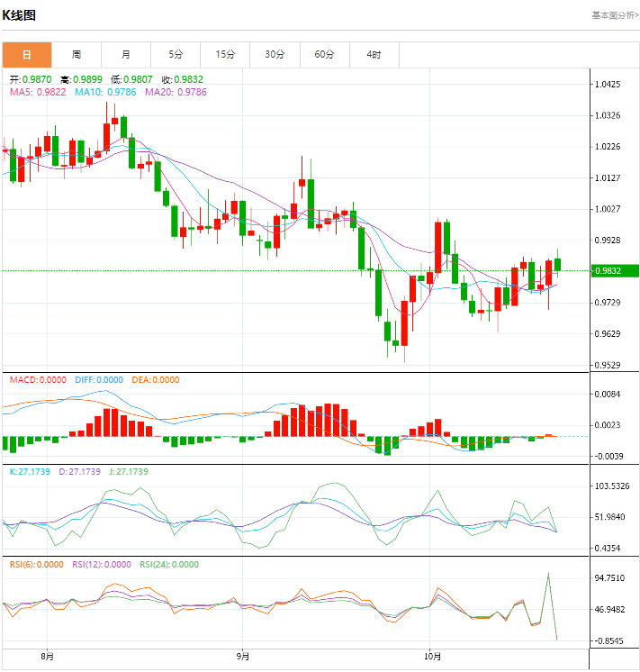This screenshot has width=640, height=672.
Task: Click the 收:0.9832 close price value
Action: coord(183,79)
